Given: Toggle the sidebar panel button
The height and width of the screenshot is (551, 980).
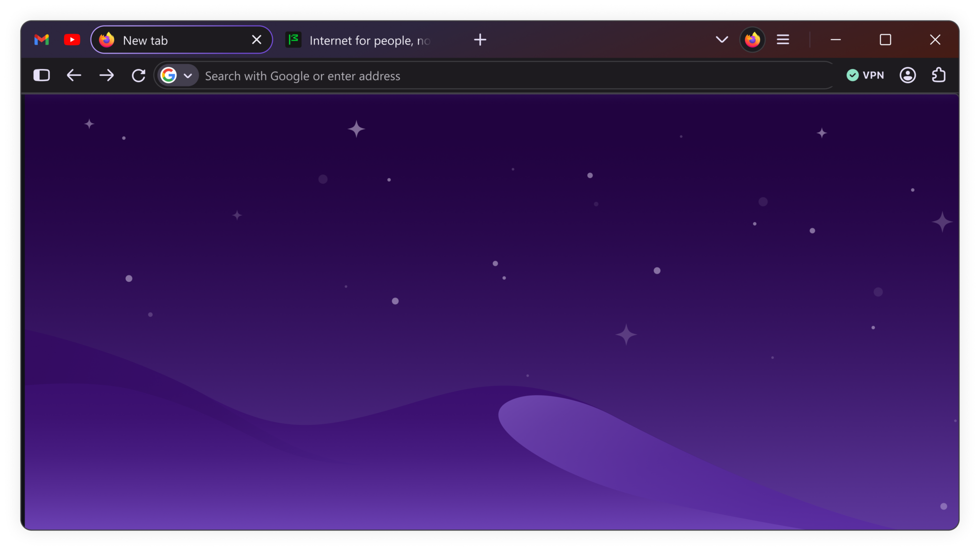Looking at the screenshot, I should 42,75.
